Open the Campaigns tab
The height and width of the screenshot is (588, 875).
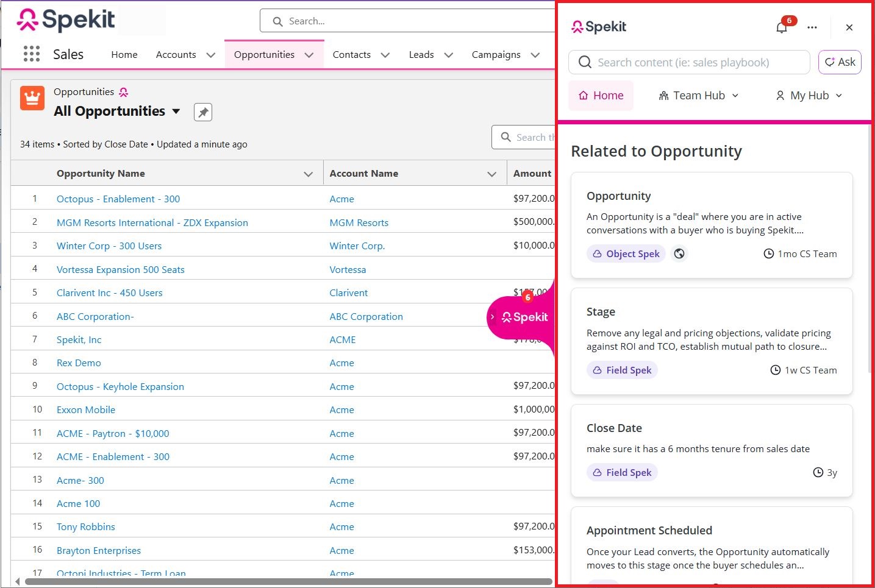click(x=496, y=55)
